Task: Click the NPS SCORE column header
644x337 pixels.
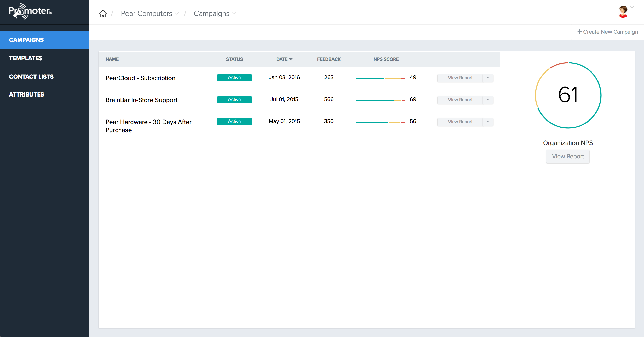Action: coord(386,59)
